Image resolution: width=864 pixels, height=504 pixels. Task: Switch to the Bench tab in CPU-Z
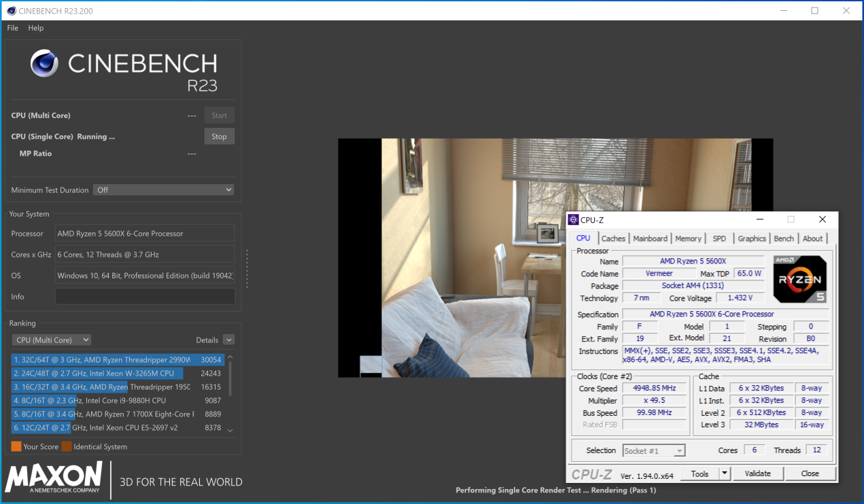[784, 238]
